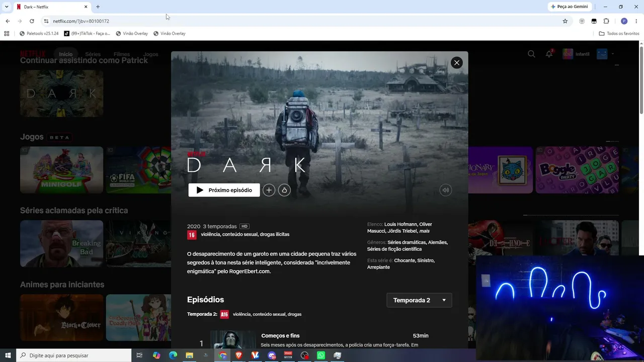Go to the Netflix Início tab
644x362 pixels.
[65, 54]
